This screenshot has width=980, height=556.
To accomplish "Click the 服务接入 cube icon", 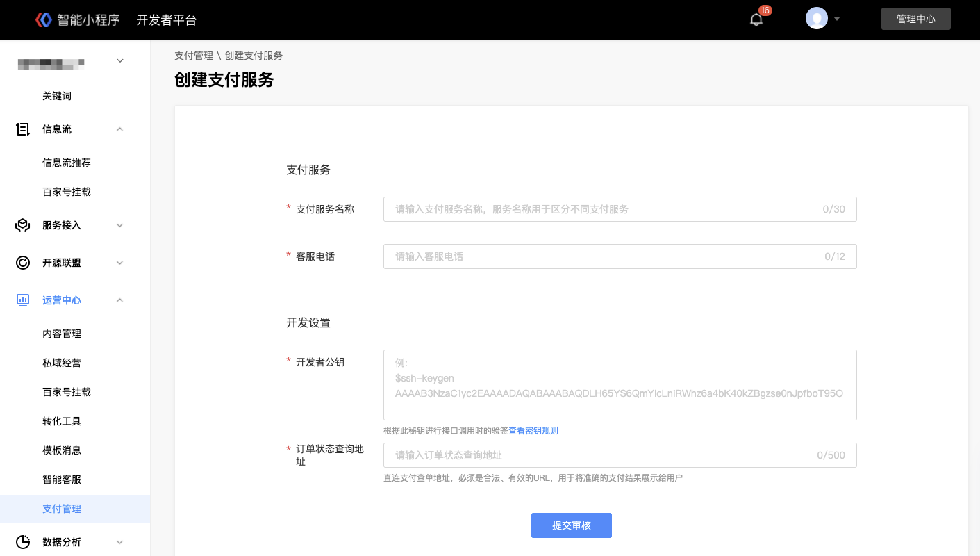I will 23,225.
